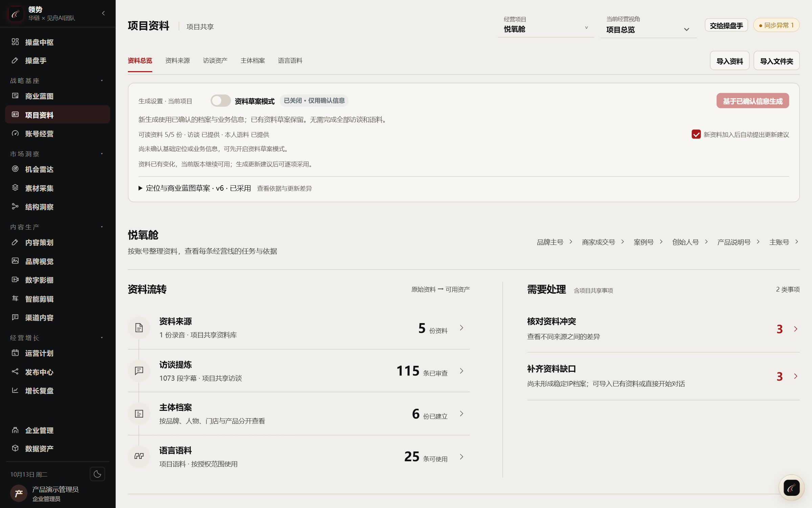Viewport: 812px width, 508px height.
Task: Go to 案例号 account link
Action: tap(648, 242)
